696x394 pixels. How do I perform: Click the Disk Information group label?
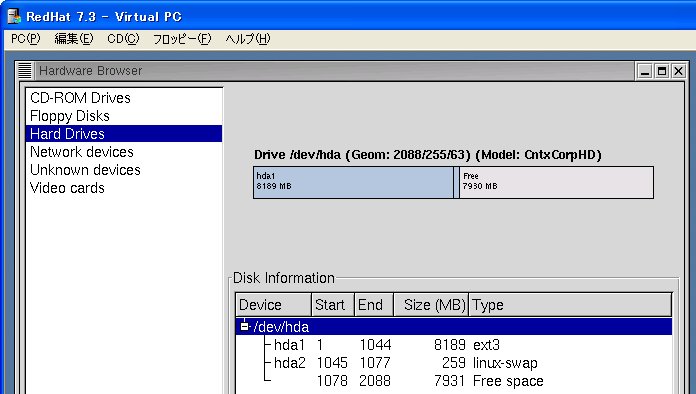(284, 278)
